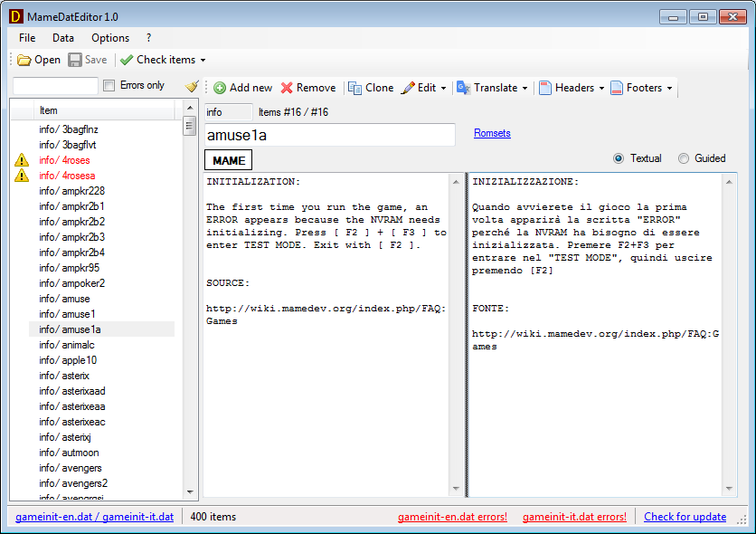Click the Translate icon

point(463,88)
